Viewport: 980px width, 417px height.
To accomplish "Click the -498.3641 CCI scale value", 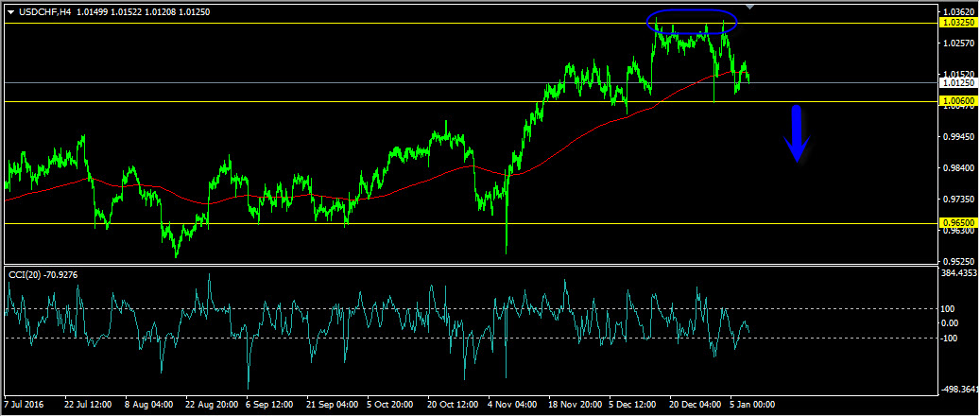I will (x=959, y=389).
